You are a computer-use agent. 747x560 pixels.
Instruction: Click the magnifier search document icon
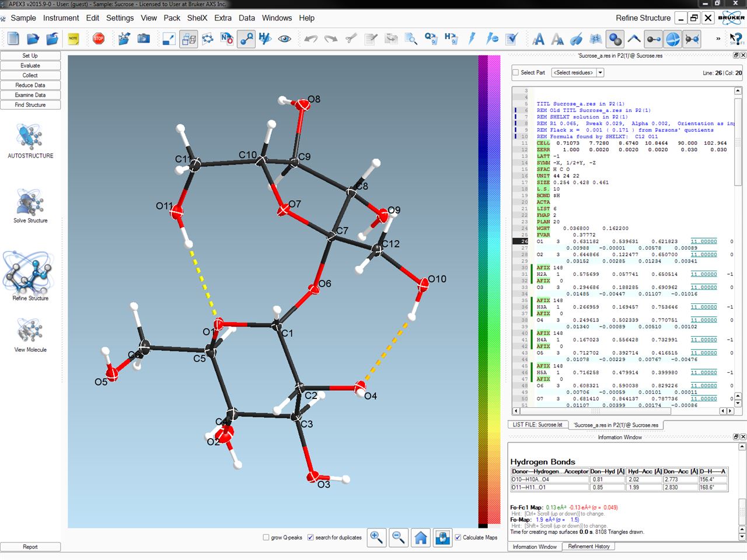tap(411, 39)
